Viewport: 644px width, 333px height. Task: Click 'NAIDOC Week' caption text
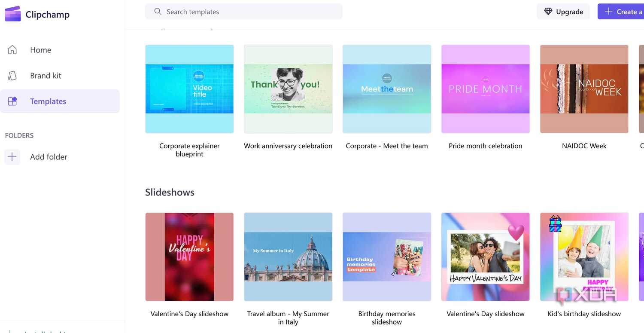pos(584,146)
